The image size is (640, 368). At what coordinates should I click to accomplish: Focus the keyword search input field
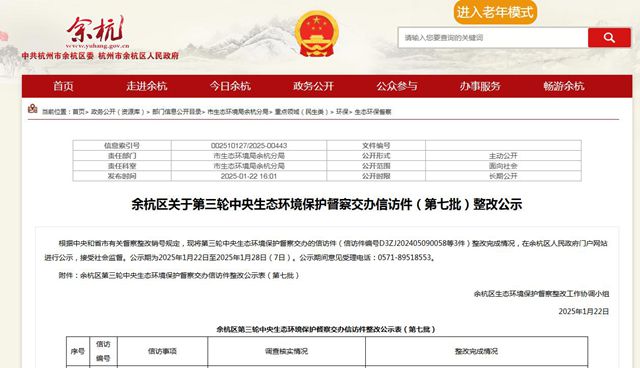pyautogui.click(x=493, y=38)
